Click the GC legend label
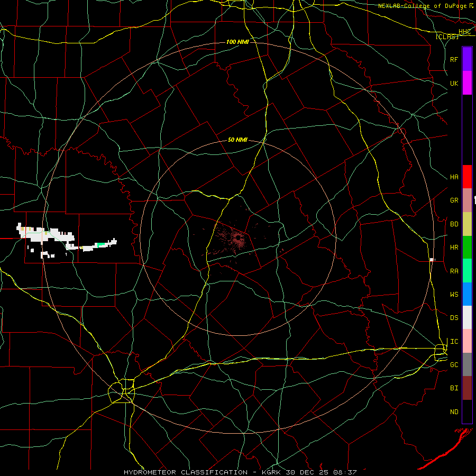Image resolution: width=476 pixels, height=476 pixels. click(x=454, y=365)
